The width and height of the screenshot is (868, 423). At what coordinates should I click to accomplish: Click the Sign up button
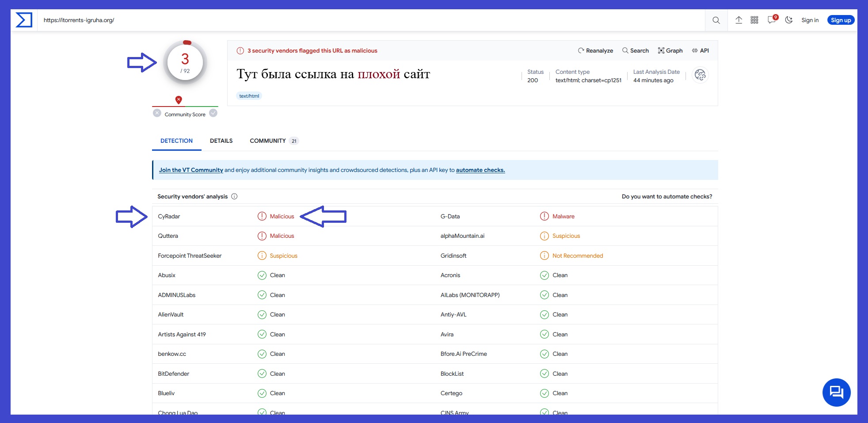point(841,20)
